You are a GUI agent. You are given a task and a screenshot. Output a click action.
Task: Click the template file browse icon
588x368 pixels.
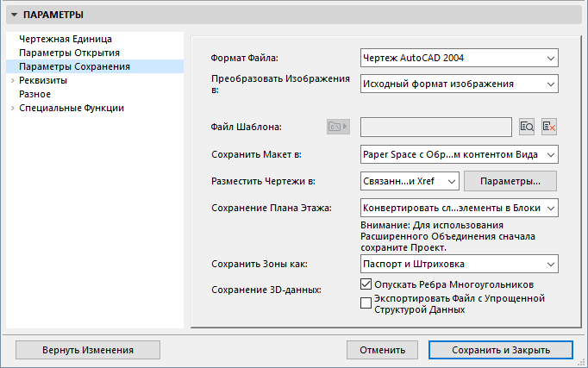(x=528, y=127)
